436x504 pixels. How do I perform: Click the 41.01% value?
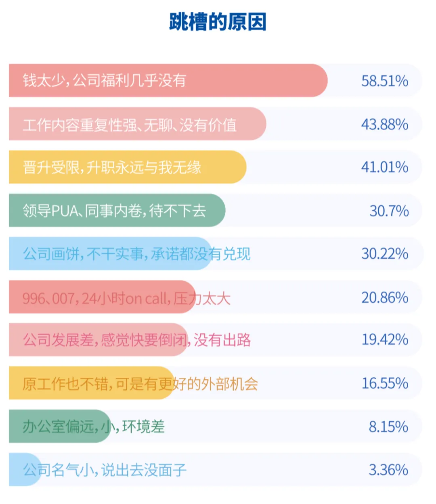tap(385, 167)
